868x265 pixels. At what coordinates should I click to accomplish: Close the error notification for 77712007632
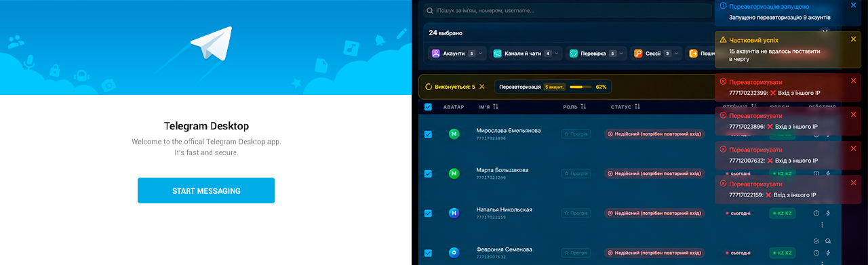tap(853, 148)
